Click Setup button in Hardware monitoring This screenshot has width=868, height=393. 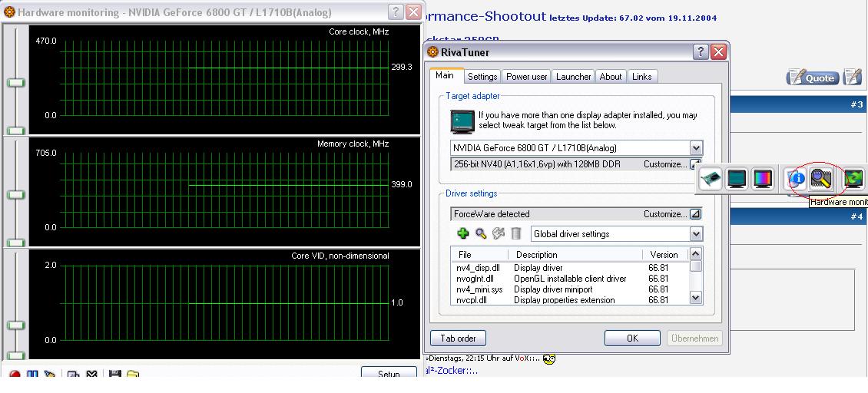click(x=389, y=372)
